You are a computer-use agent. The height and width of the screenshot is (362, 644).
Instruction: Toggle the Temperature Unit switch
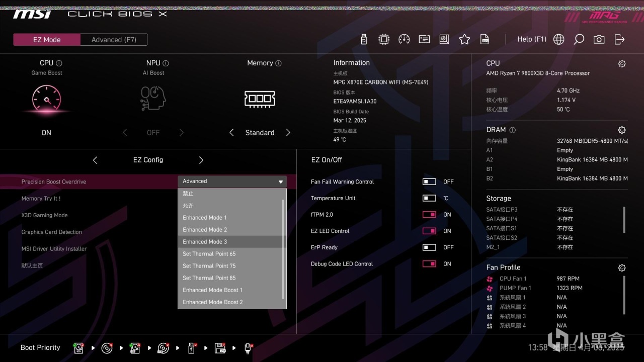[x=429, y=198]
